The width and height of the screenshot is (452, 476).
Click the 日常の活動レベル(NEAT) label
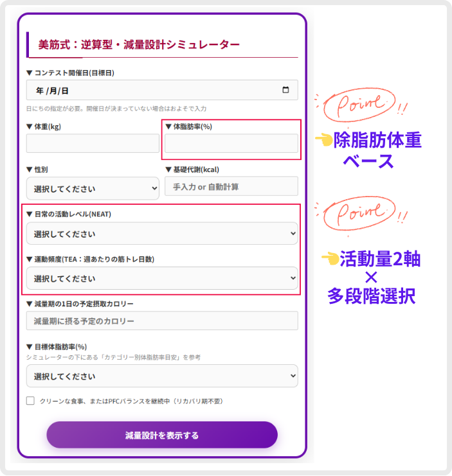pos(69,214)
